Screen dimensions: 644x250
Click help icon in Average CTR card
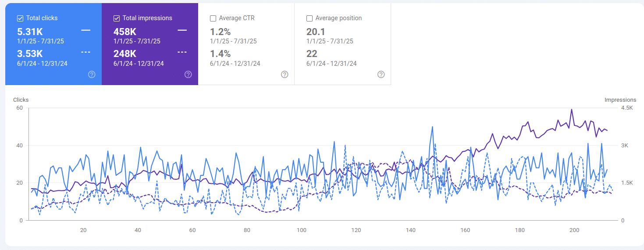[x=285, y=75]
